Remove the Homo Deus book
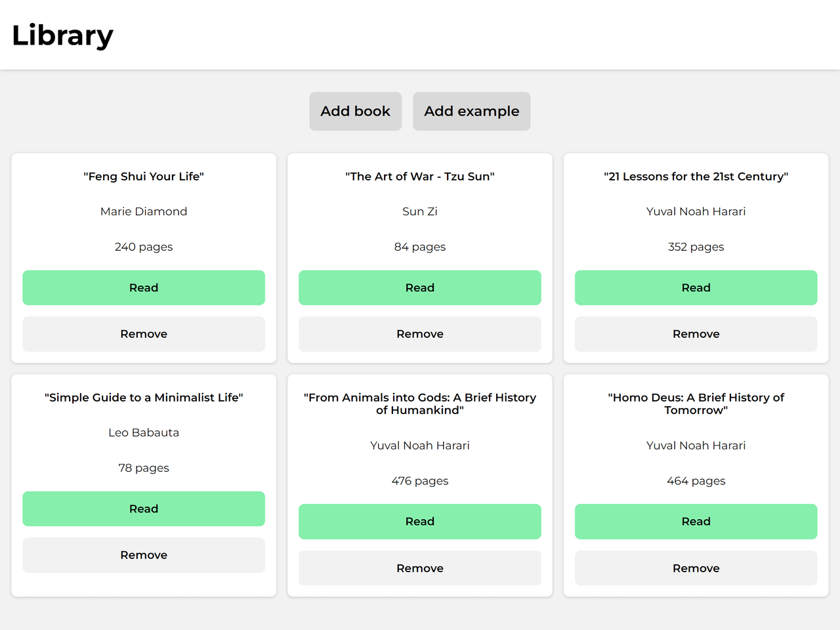Screen dimensions: 840x630 (x=696, y=568)
